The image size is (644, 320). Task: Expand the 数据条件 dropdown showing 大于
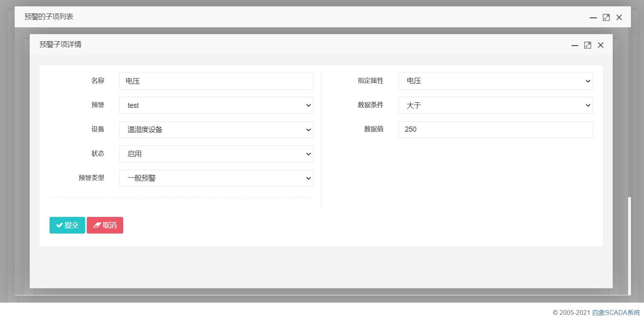click(495, 105)
